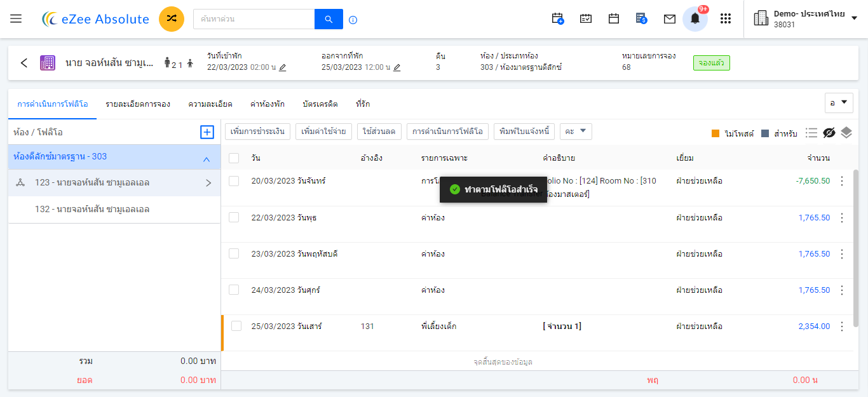Tick checkbox for 20/03/2023 row
The height and width of the screenshot is (397, 868).
pyautogui.click(x=234, y=181)
